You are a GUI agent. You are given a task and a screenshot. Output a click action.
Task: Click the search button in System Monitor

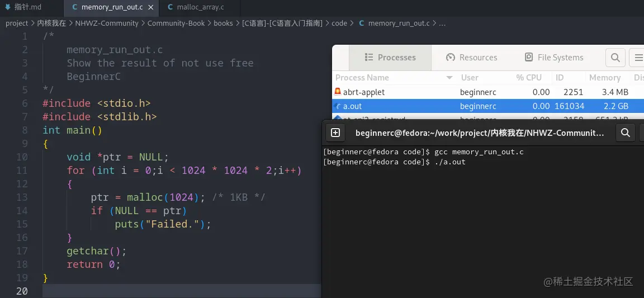[615, 58]
